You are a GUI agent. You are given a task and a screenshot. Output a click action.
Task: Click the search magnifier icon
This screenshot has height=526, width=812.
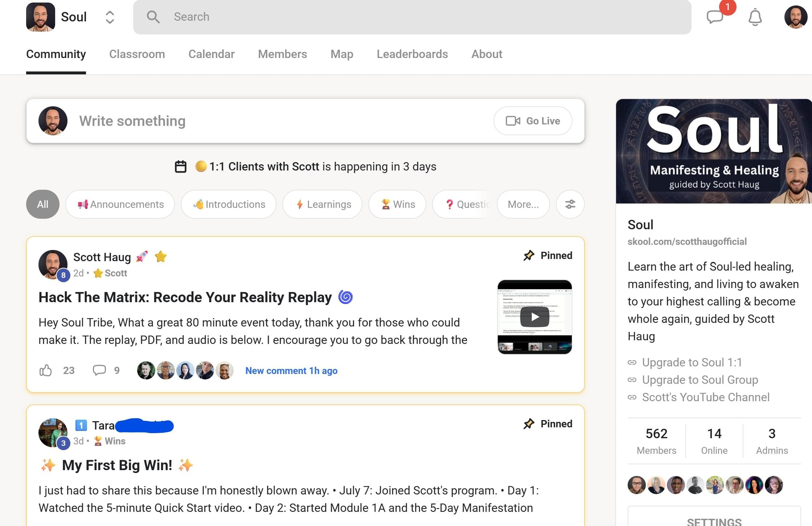(x=153, y=17)
